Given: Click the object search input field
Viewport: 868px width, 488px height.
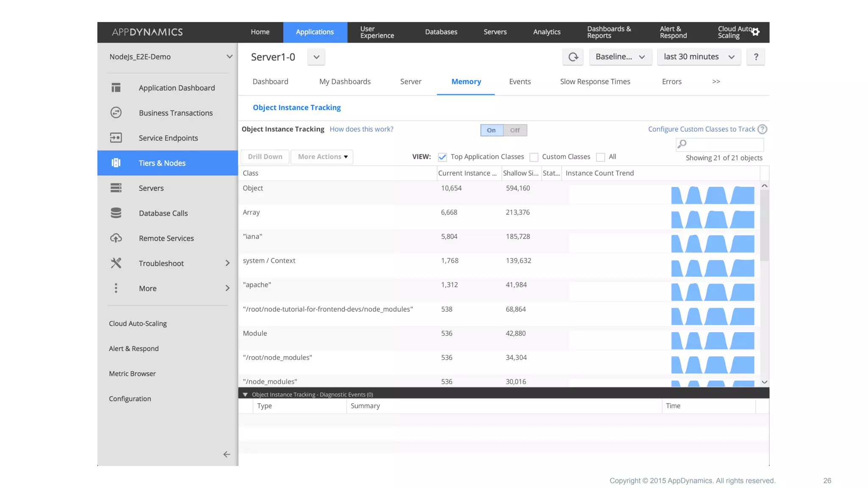Looking at the screenshot, I should [720, 144].
